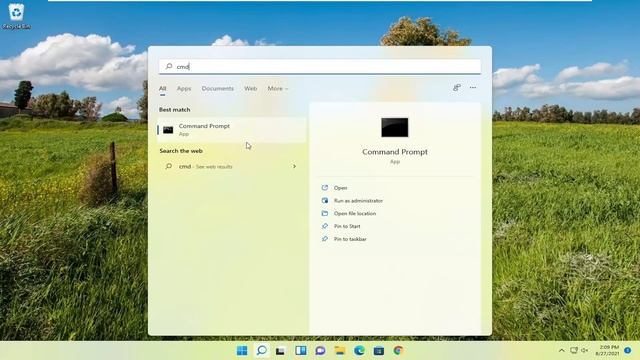Image resolution: width=640 pixels, height=360 pixels.
Task: Open the Windows Start button on taskbar
Action: pos(242,351)
